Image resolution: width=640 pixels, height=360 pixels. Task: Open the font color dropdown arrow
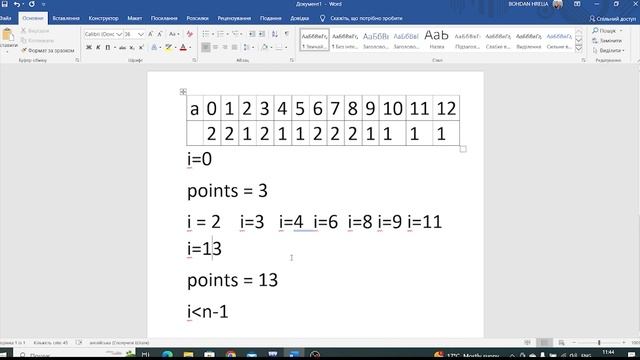pyautogui.click(x=190, y=48)
